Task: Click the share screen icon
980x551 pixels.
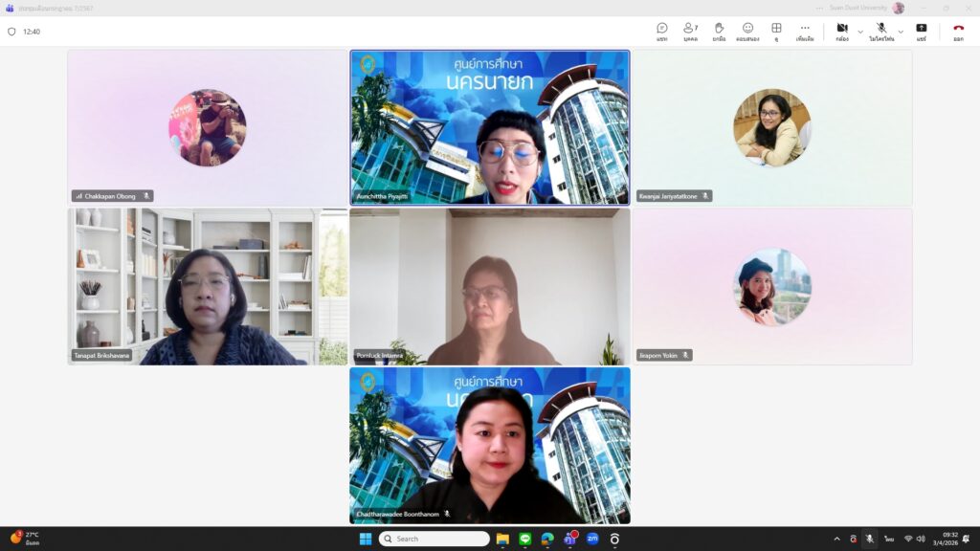Action: pyautogui.click(x=921, y=31)
